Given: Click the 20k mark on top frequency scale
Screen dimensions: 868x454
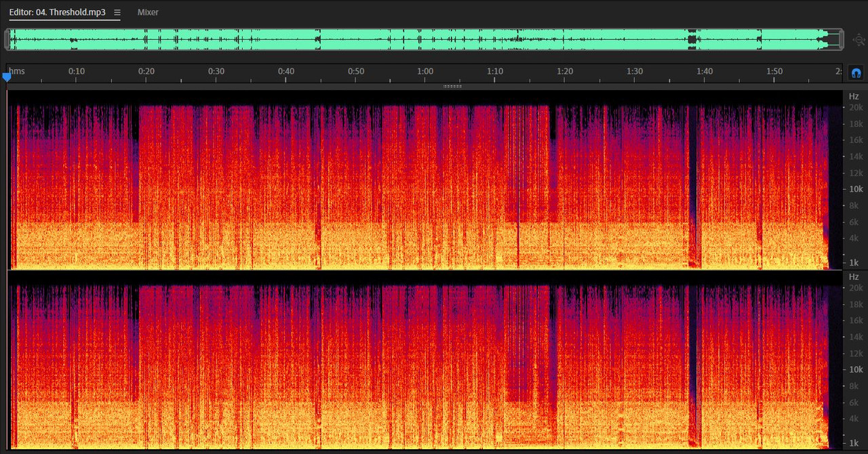Looking at the screenshot, I should click(x=856, y=108).
